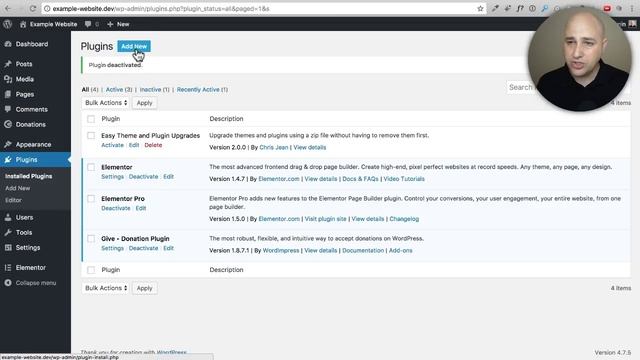Open the Example Website home icon link
This screenshot has width=640, height=360.
23,24
